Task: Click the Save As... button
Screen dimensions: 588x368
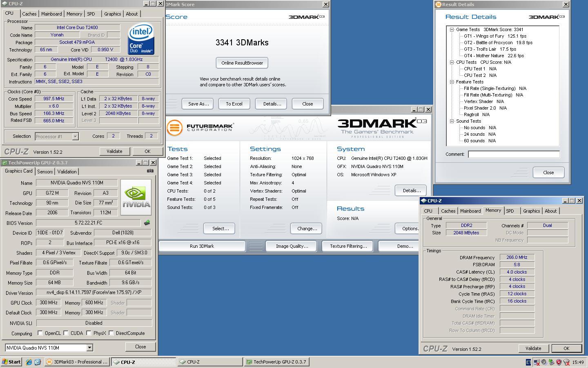Action: [x=198, y=104]
